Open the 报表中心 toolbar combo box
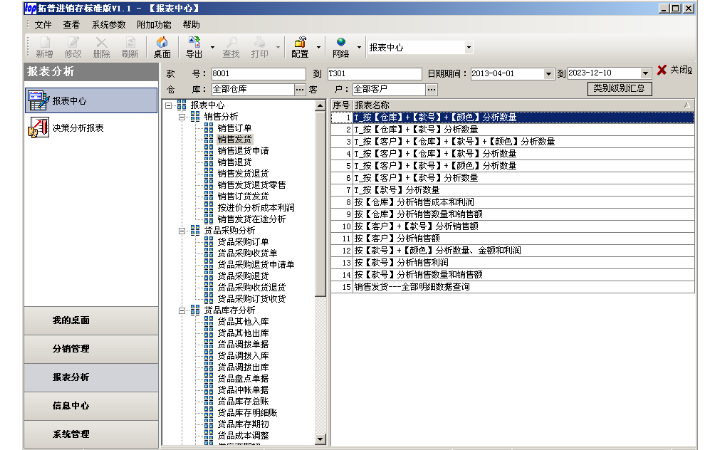The width and height of the screenshot is (720, 450). click(x=469, y=47)
